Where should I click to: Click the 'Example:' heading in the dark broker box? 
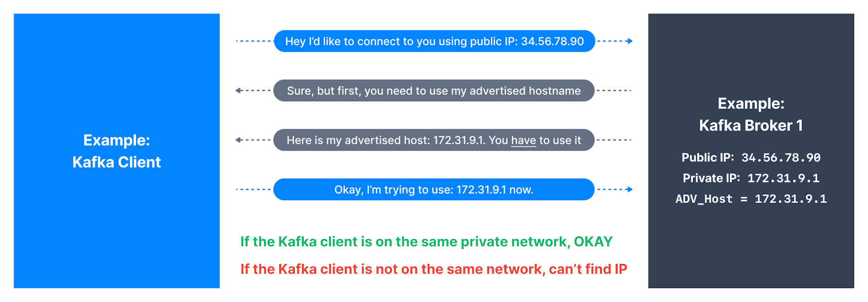(751, 104)
